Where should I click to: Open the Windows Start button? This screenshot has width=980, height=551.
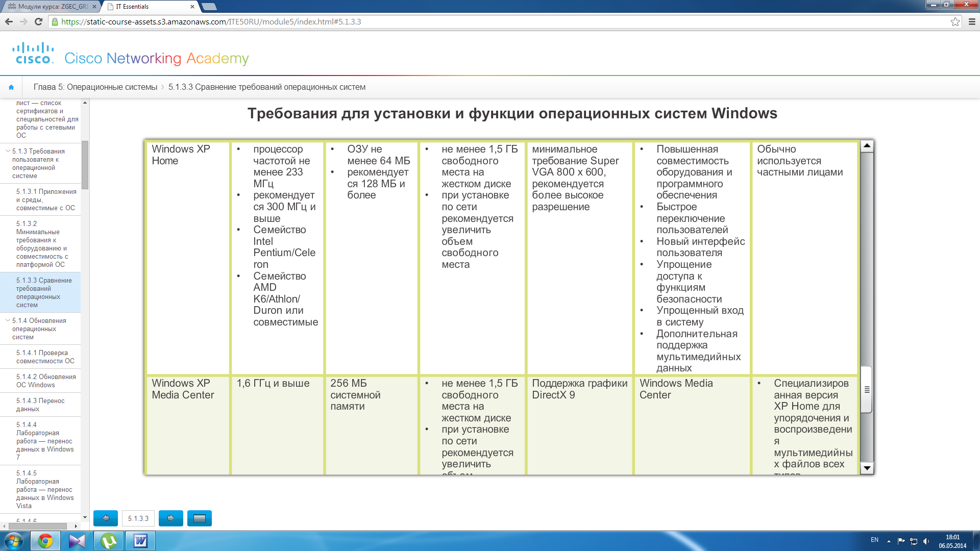14,541
